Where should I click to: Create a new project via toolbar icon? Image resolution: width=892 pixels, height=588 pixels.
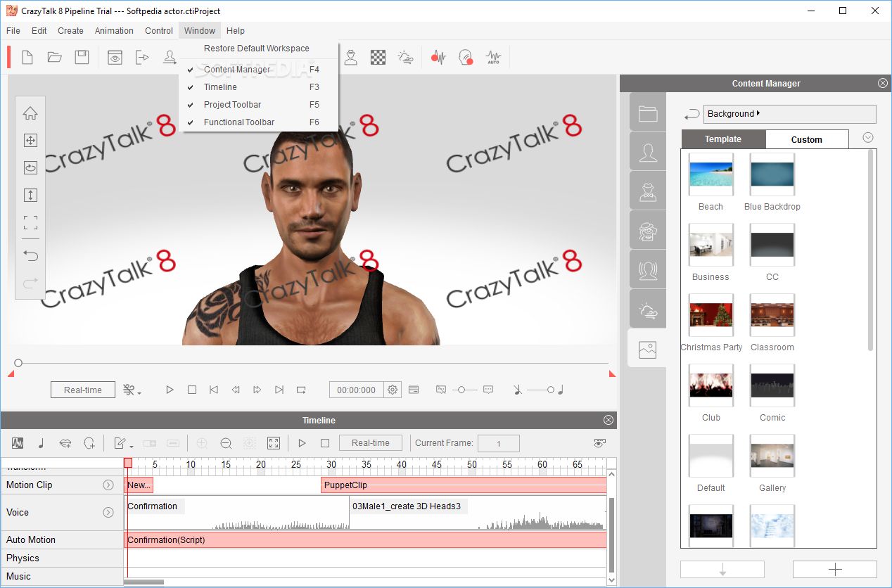pos(27,58)
